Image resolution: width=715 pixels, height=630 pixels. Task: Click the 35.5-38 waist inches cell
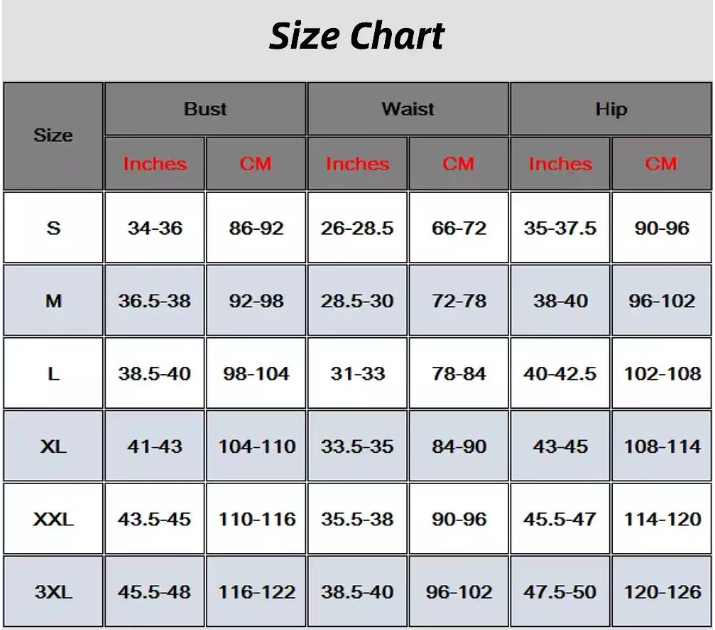[x=357, y=519]
